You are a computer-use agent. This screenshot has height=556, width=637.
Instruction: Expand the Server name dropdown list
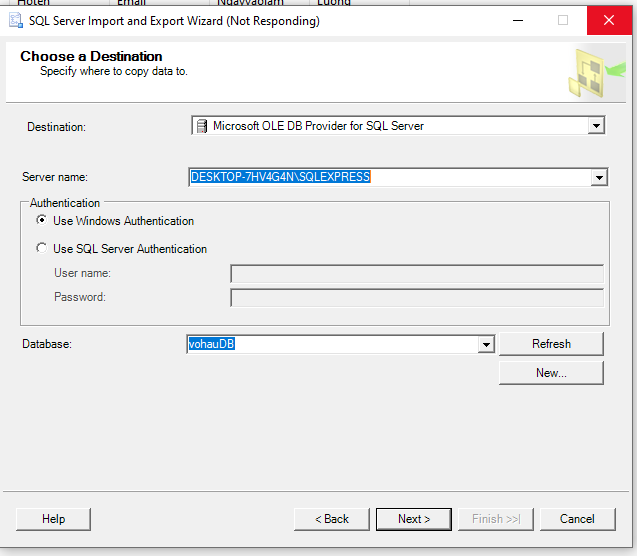(598, 177)
